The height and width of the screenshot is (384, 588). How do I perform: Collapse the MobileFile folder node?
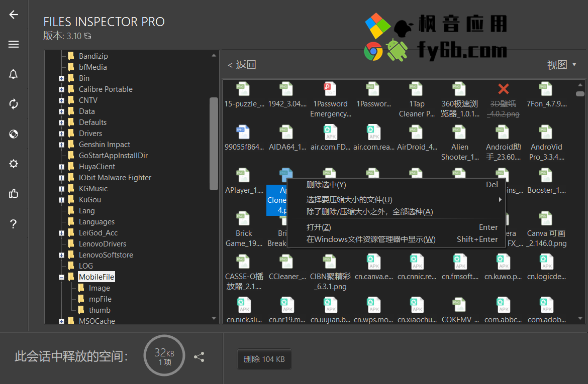[x=61, y=277]
